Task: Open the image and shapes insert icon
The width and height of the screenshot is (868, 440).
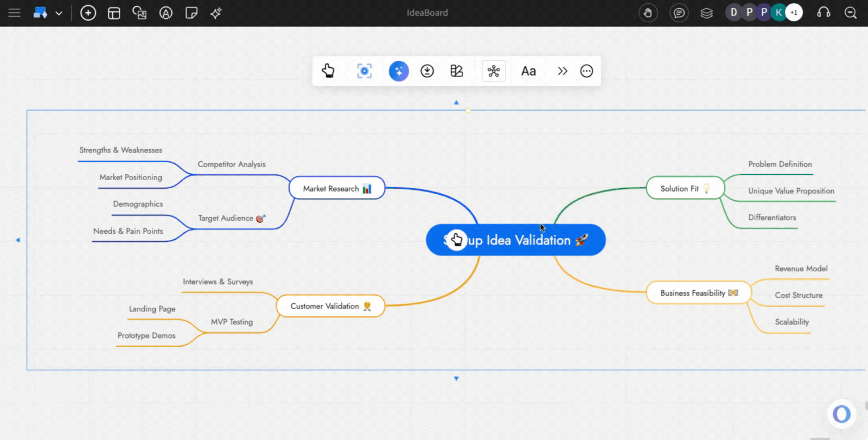Action: coord(139,13)
